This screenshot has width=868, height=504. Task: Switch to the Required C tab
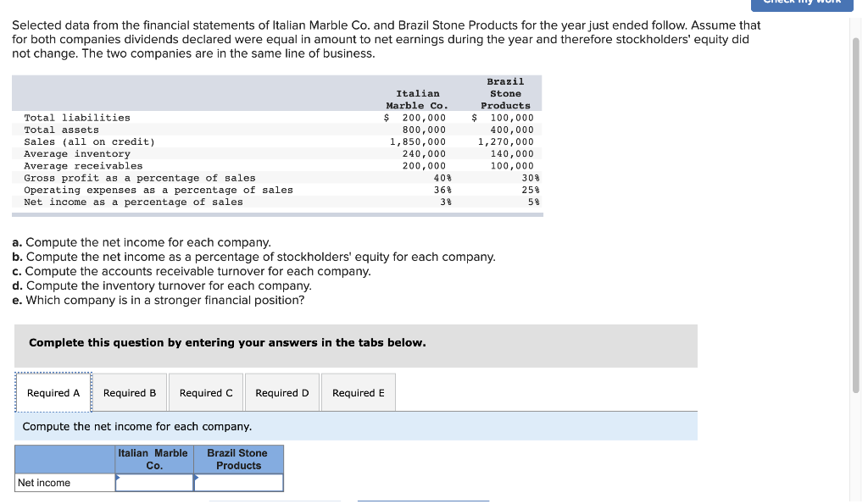coord(205,392)
